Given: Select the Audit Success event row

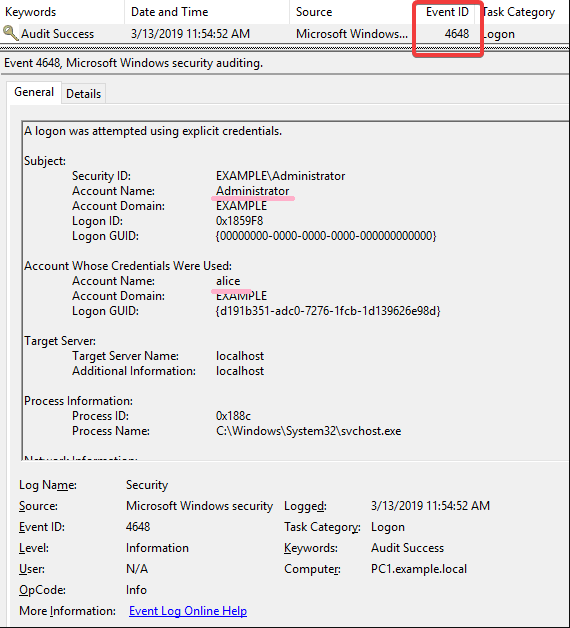Looking at the screenshot, I should 285,34.
